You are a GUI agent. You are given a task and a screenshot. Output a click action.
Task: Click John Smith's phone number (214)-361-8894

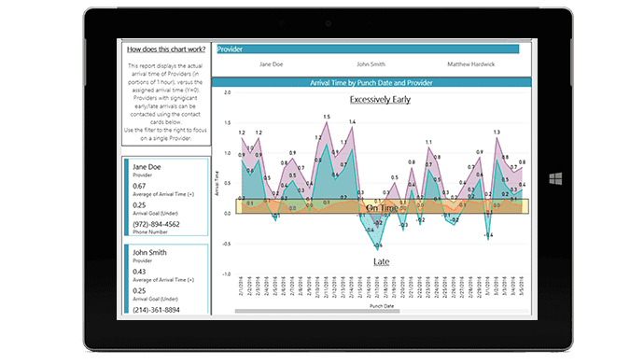pos(156,310)
